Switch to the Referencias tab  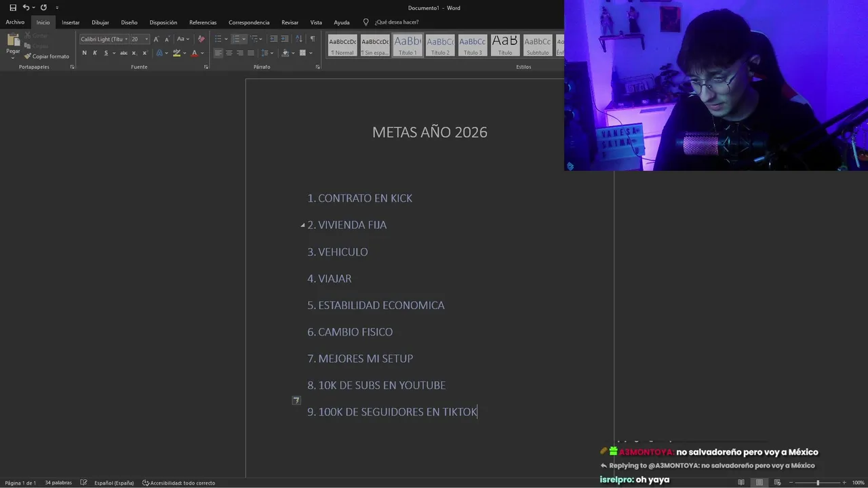click(203, 22)
